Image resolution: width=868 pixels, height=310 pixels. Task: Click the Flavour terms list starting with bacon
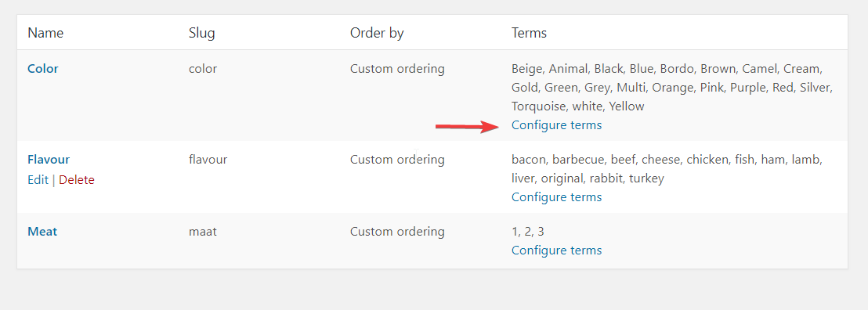point(667,169)
